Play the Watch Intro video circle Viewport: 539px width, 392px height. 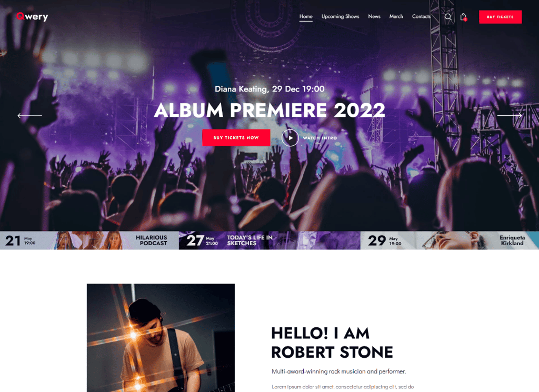(290, 138)
